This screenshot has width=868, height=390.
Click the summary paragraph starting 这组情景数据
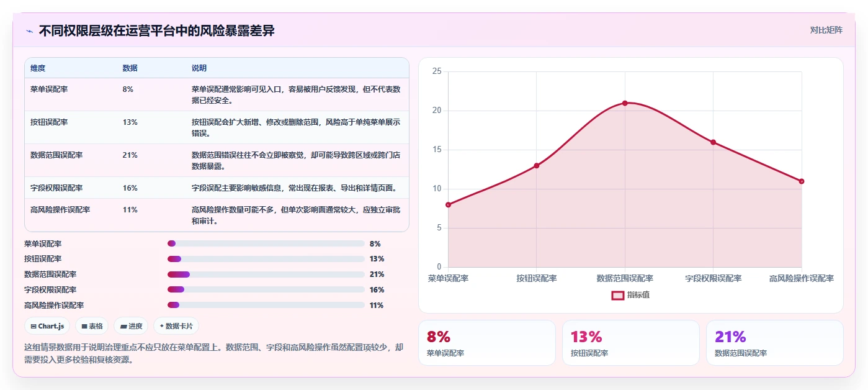pyautogui.click(x=213, y=353)
